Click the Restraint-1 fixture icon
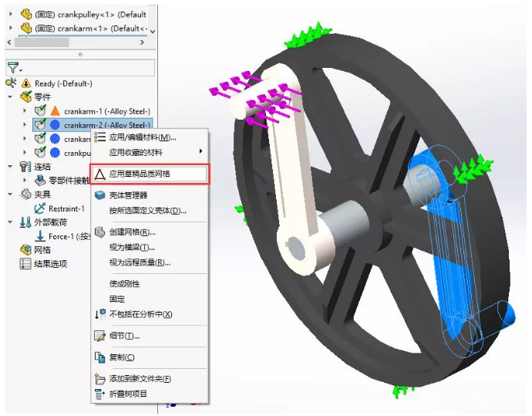532x416 pixels. 40,208
